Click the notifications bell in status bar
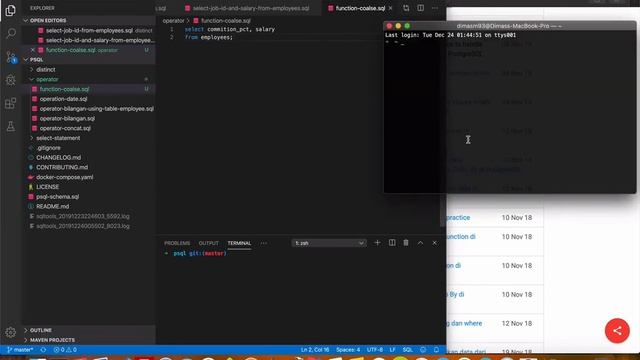640x360 pixels. [436, 350]
